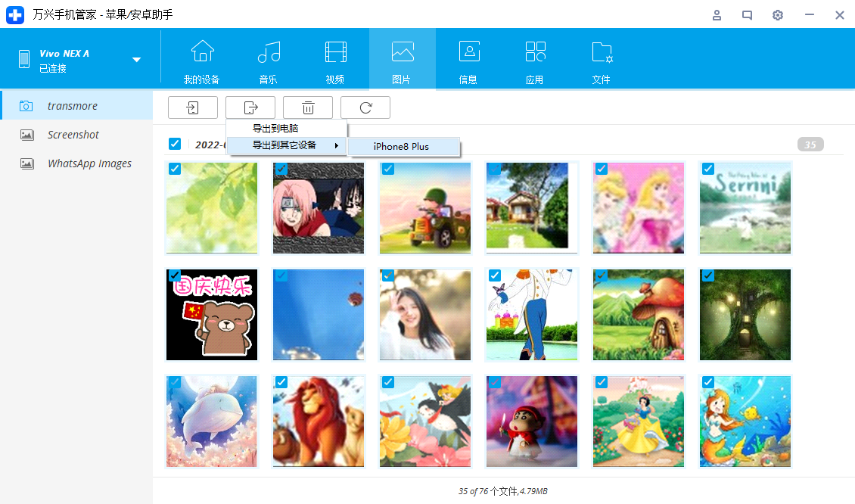Image resolution: width=855 pixels, height=504 pixels.
Task: Click the delete selected photos icon
Action: click(x=308, y=107)
